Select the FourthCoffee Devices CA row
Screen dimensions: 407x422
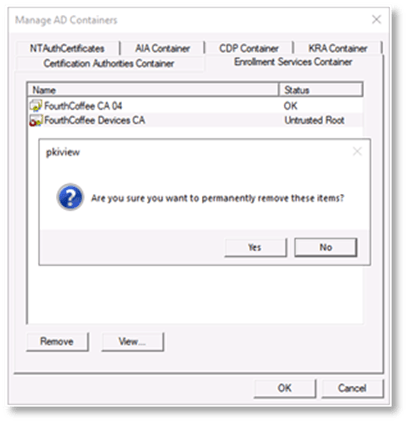coord(196,120)
